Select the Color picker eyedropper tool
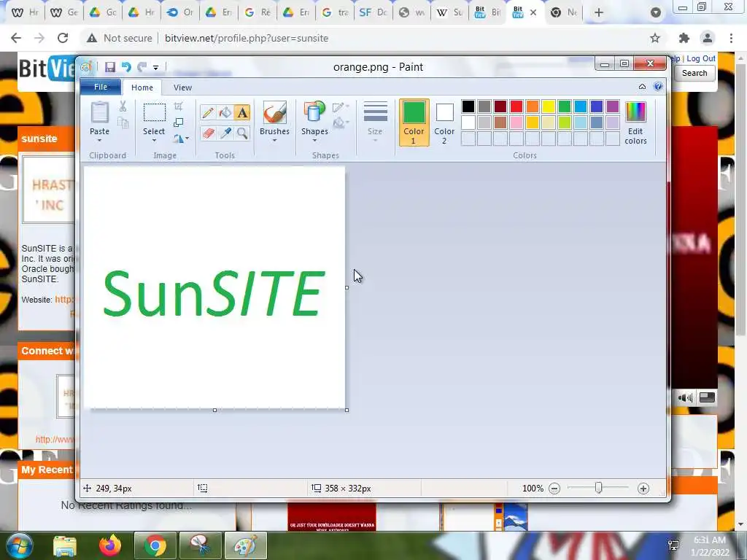The height and width of the screenshot is (560, 747). [x=225, y=133]
